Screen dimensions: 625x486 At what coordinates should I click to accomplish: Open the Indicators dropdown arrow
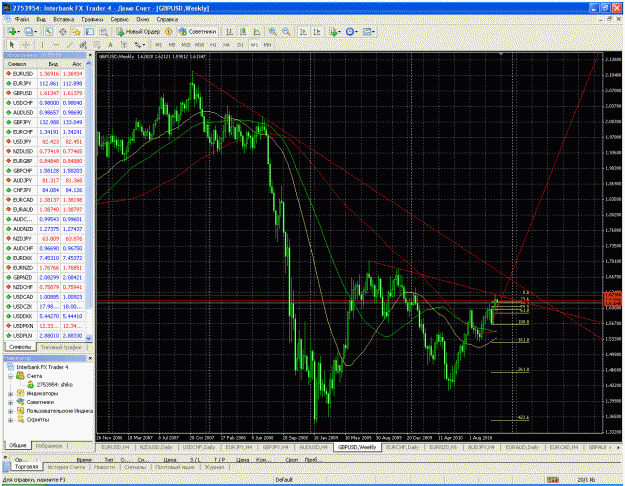click(x=339, y=31)
